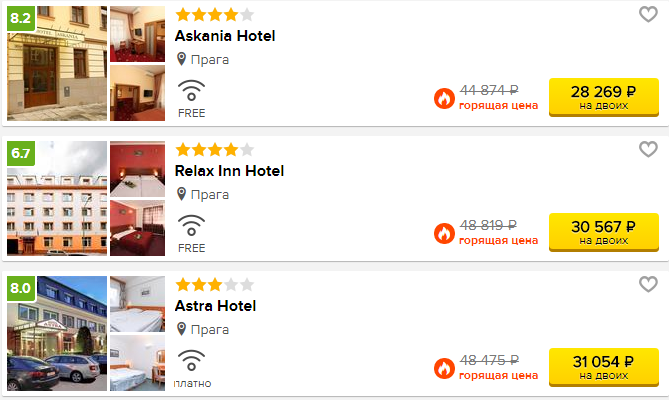Click the hot price flame icon for Askania Hotel
The width and height of the screenshot is (669, 400).
coord(444,99)
